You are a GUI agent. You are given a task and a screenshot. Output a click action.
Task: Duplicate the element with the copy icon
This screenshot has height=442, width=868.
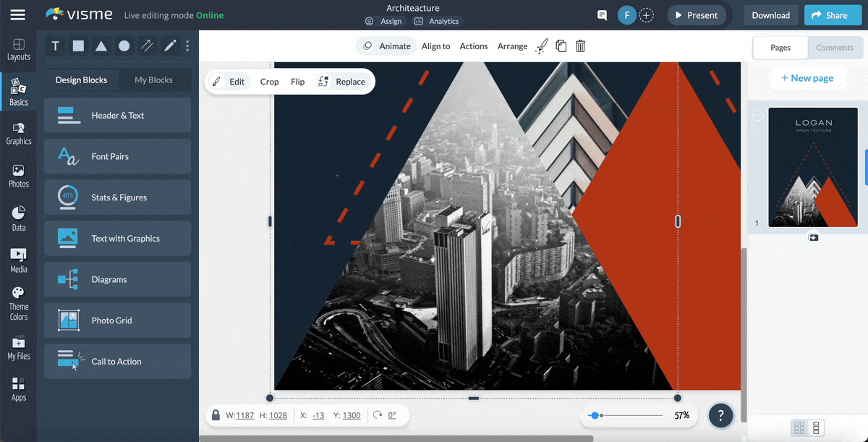tap(561, 46)
